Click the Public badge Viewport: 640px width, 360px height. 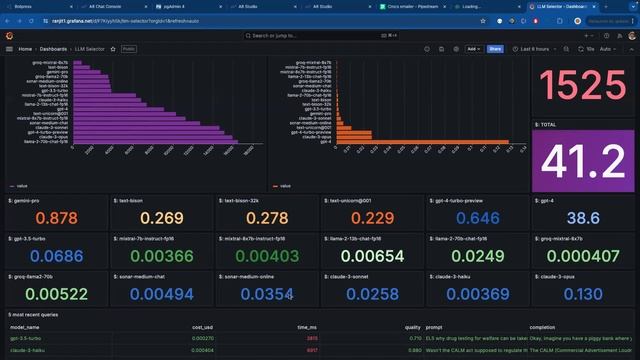[129, 49]
